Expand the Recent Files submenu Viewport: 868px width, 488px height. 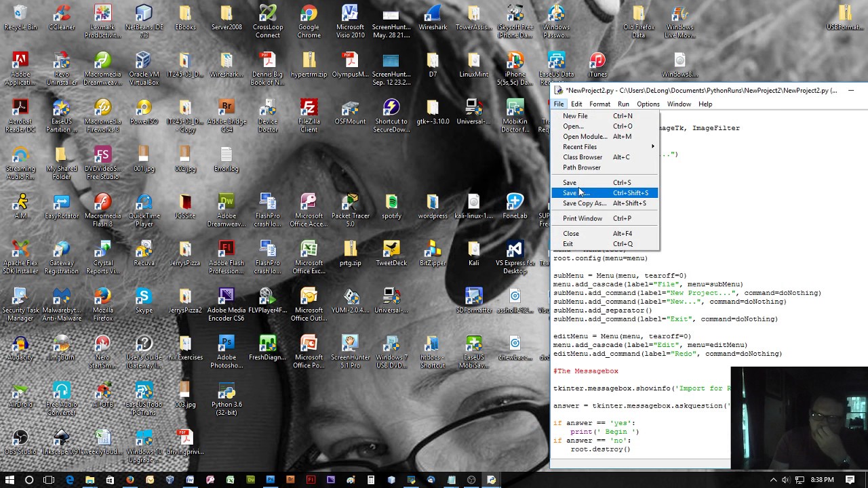[x=581, y=146]
